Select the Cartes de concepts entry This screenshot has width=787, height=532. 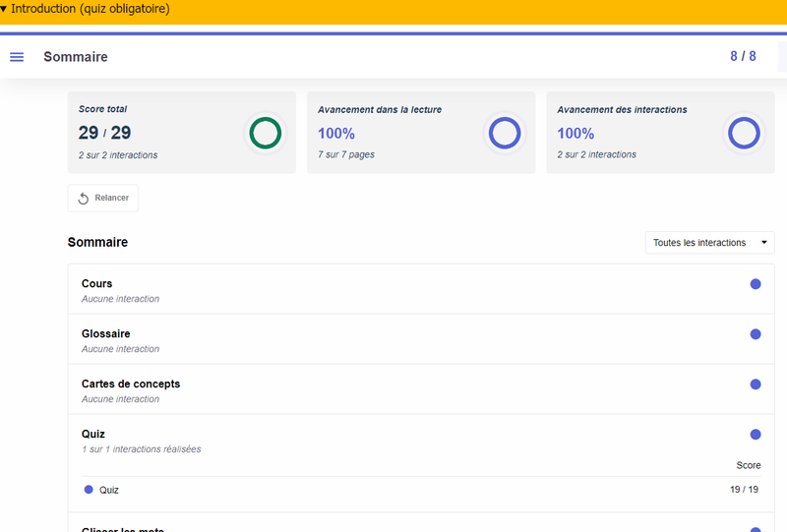pos(131,384)
